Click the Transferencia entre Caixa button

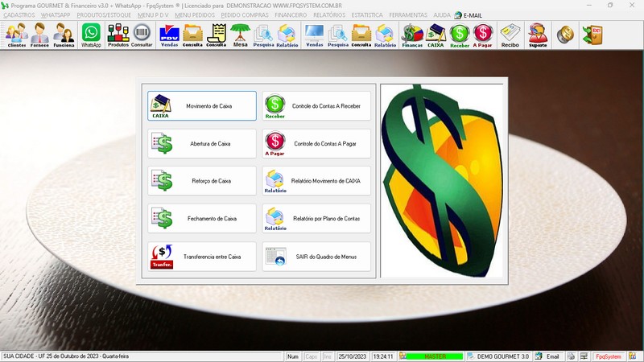(202, 257)
